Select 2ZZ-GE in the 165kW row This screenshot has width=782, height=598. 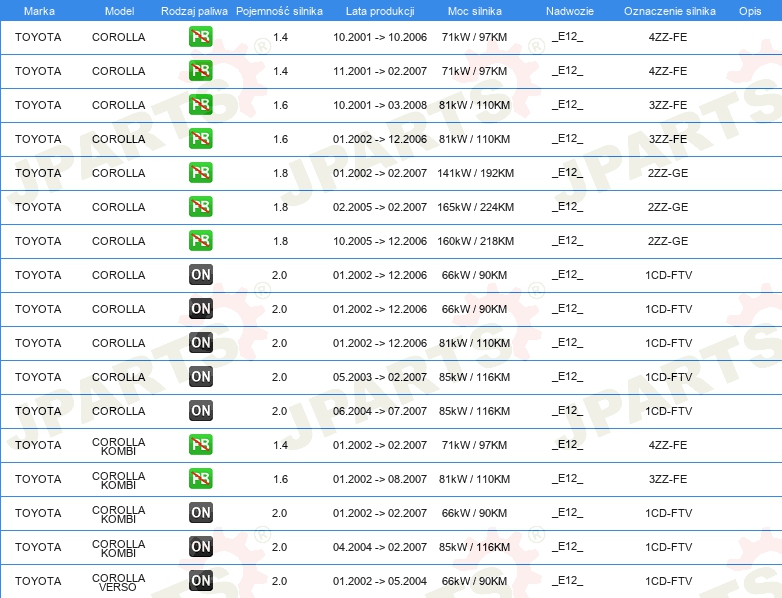[x=668, y=207]
